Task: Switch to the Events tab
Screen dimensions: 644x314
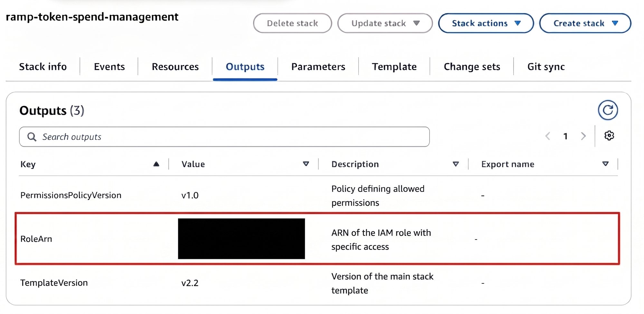Action: coord(109,67)
